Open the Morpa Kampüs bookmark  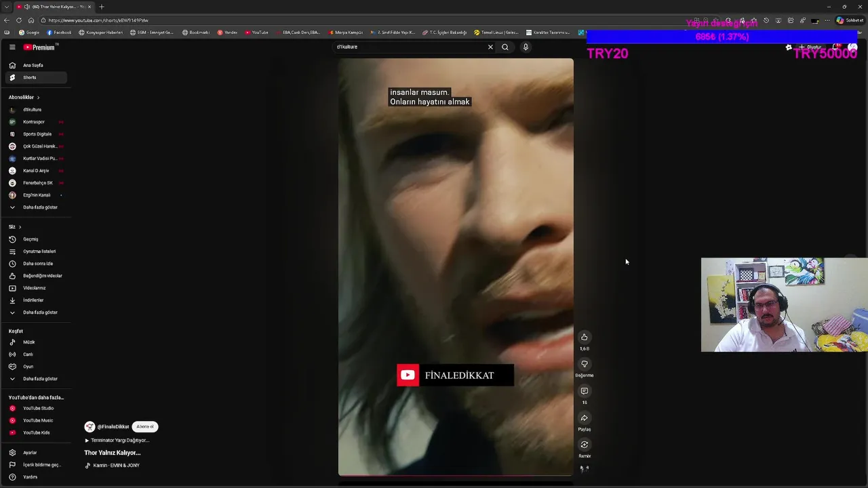346,33
